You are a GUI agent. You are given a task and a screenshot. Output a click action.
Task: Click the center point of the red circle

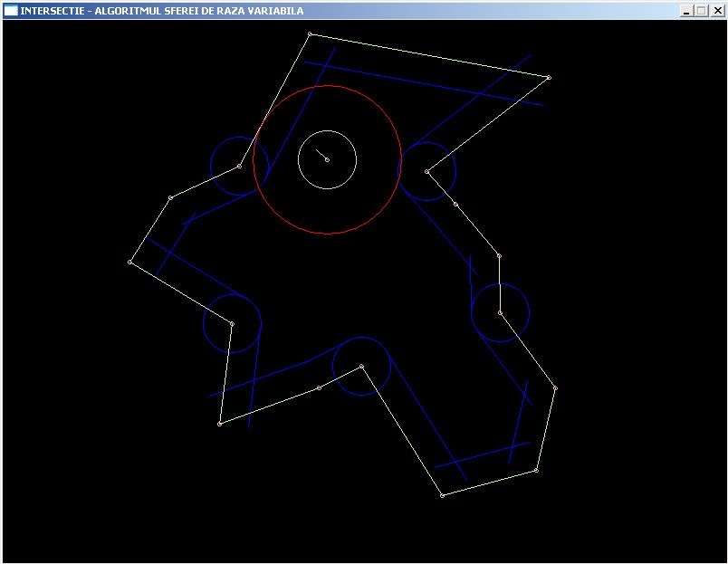pyautogui.click(x=327, y=159)
